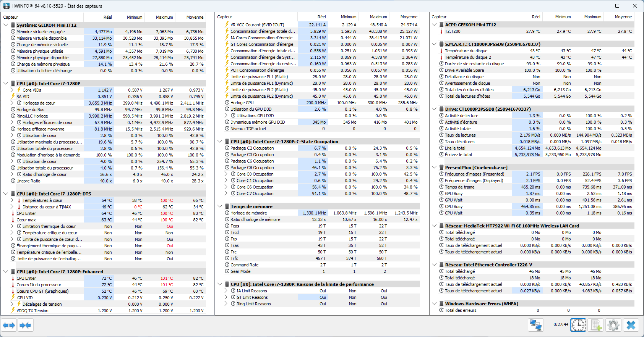Image resolution: width=644 pixels, height=337 pixels.
Task: Select 'Modulation d'horloge à la demande' label
Action: click(x=48, y=155)
